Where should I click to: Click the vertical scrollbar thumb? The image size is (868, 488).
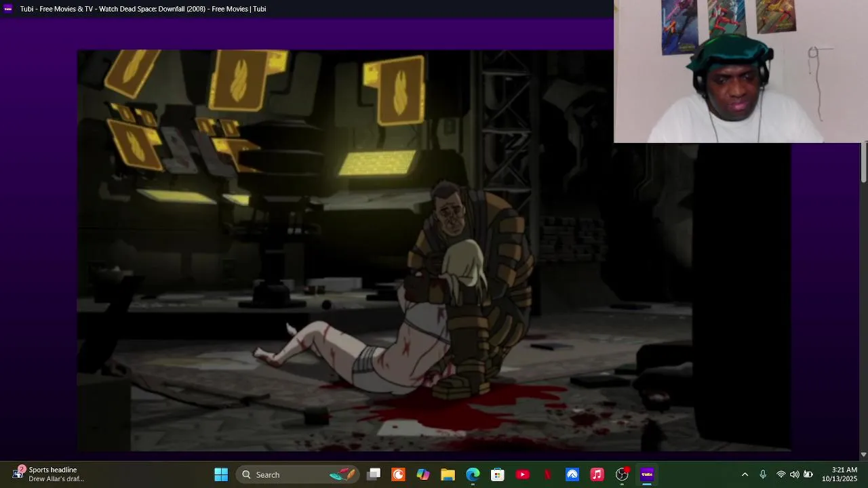pyautogui.click(x=864, y=162)
